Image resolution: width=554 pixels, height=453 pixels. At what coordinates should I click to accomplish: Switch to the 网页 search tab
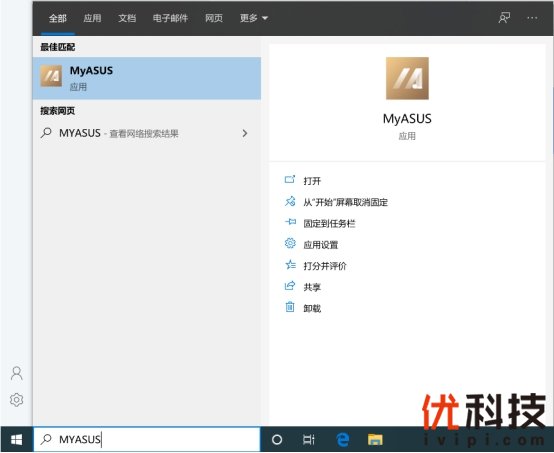click(x=214, y=18)
